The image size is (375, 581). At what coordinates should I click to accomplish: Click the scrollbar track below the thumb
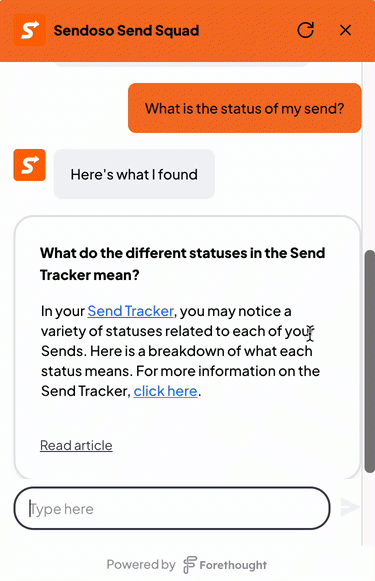[369, 509]
